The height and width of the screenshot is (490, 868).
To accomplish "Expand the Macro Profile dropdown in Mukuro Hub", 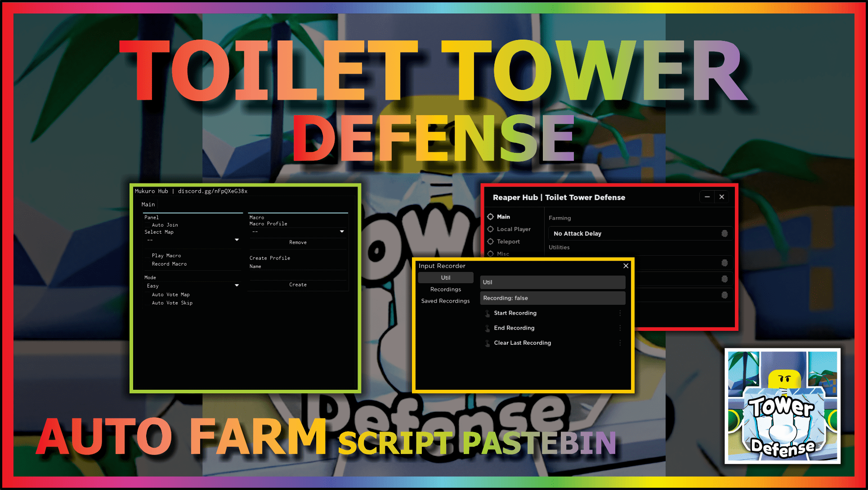I will click(343, 232).
